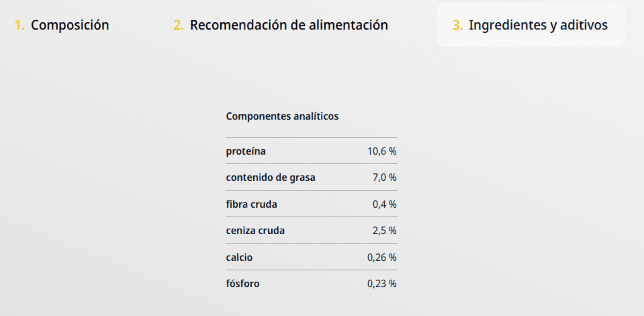Click the 0,23 % phosphorus value

(x=382, y=284)
